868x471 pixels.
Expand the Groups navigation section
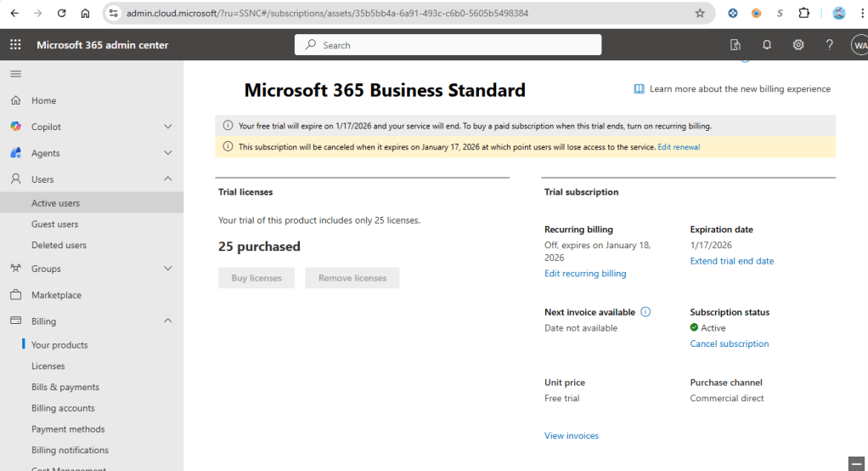[167, 268]
